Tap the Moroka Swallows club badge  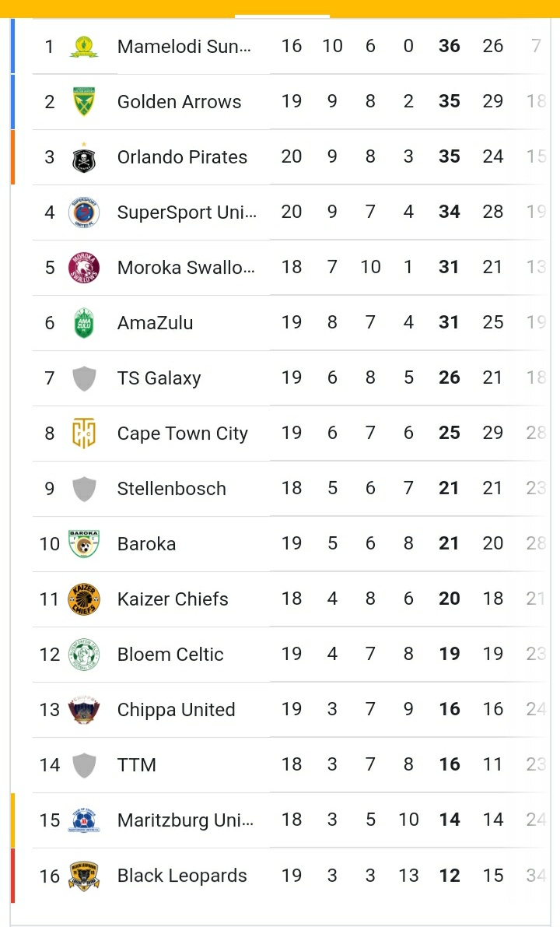click(x=84, y=268)
